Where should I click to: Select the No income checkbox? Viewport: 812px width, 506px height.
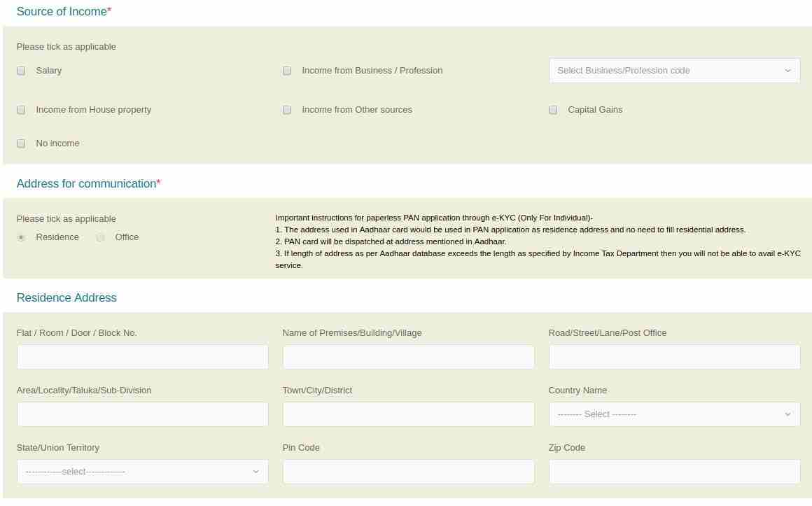20,143
